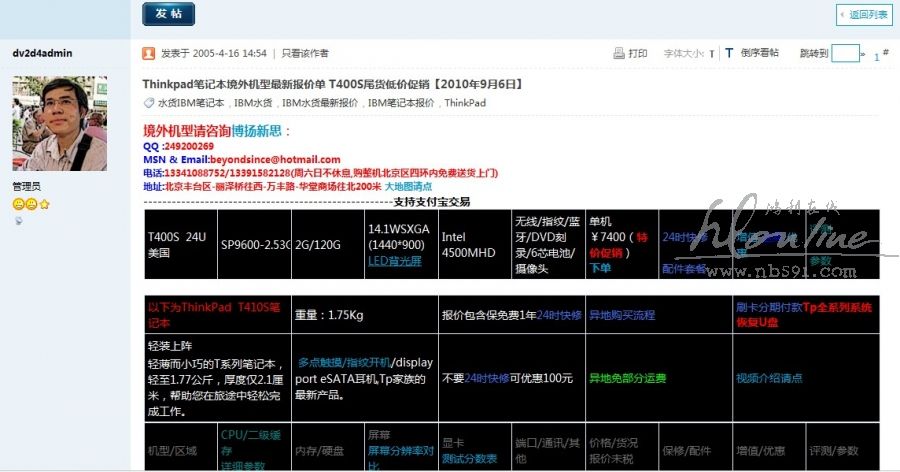Click the IBM水货最新报价 tag
The height and width of the screenshot is (472, 900).
[x=321, y=103]
